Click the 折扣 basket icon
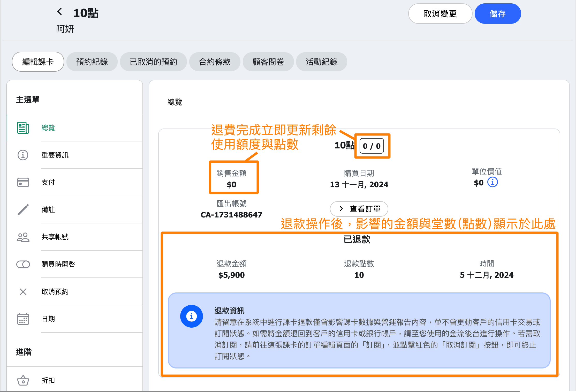This screenshot has height=392, width=576. [x=23, y=380]
